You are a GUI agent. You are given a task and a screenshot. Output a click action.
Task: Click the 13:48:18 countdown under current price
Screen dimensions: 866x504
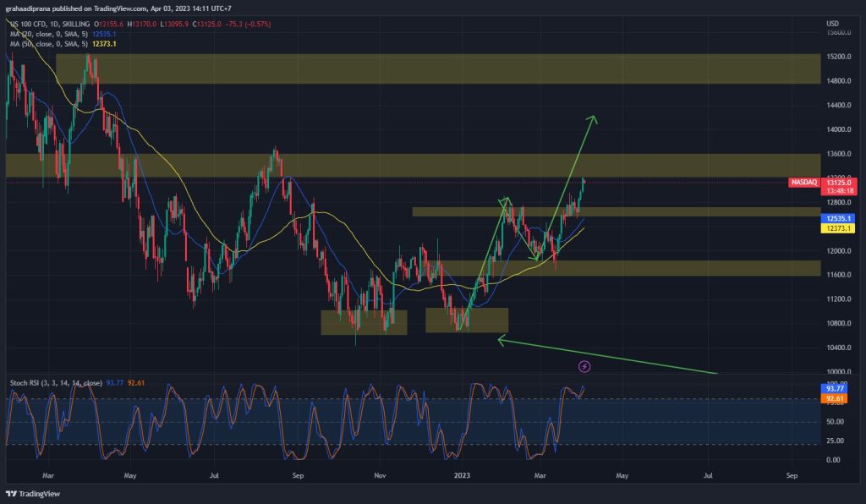click(840, 191)
